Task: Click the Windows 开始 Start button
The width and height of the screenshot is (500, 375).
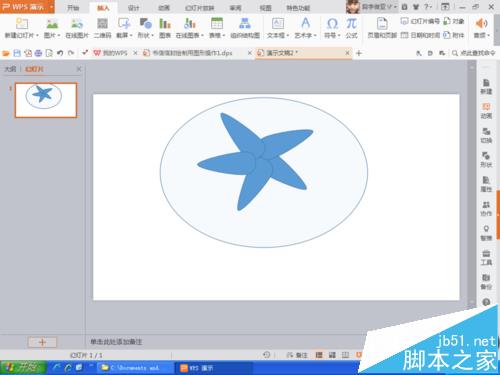Action: tap(23, 368)
